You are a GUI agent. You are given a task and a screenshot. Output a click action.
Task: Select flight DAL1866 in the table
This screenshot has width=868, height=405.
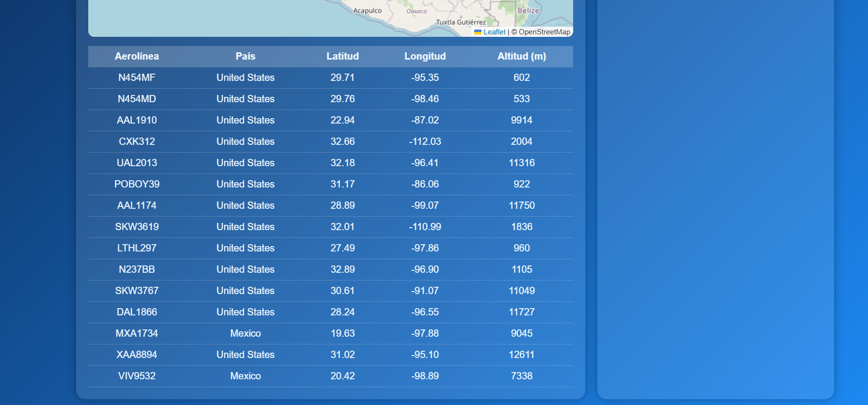click(x=137, y=312)
